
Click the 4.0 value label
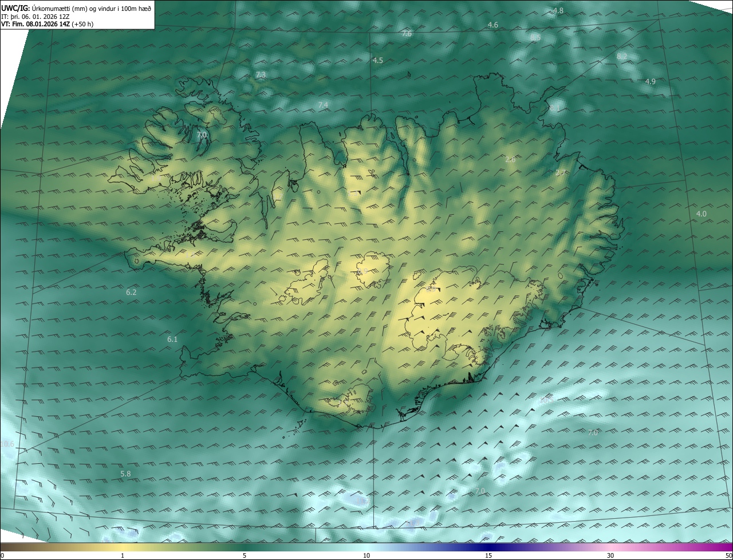tap(701, 214)
